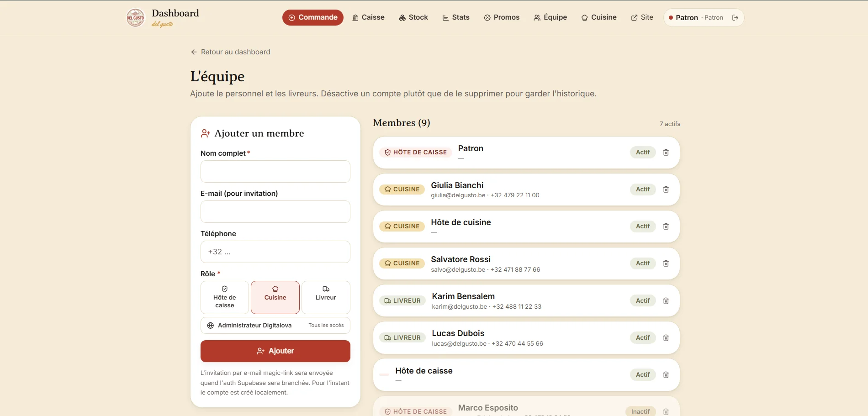Click the '7 actifs' counter text

coord(670,124)
